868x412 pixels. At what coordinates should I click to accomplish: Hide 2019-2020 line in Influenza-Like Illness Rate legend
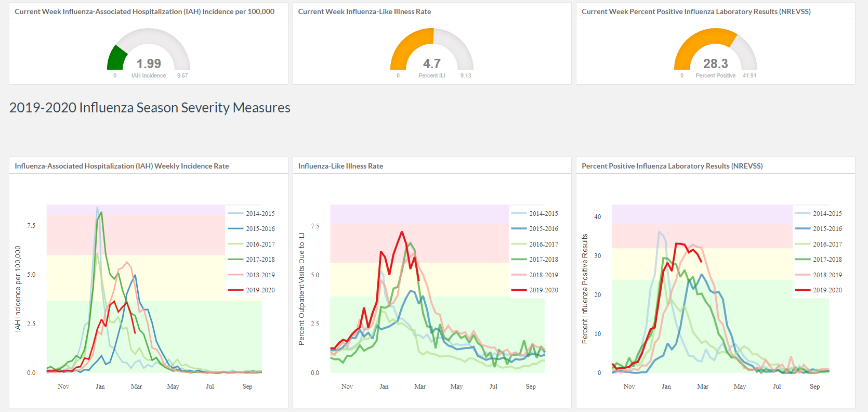tap(535, 290)
